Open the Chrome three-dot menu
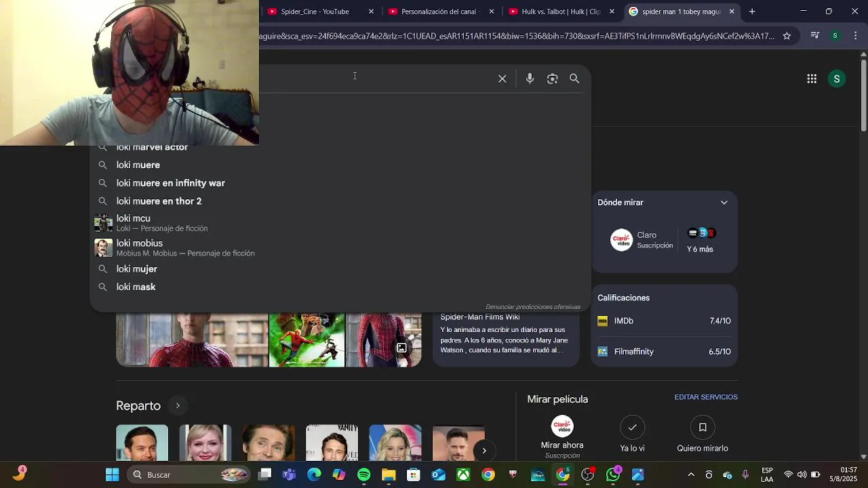Image resolution: width=868 pixels, height=488 pixels. (x=856, y=36)
